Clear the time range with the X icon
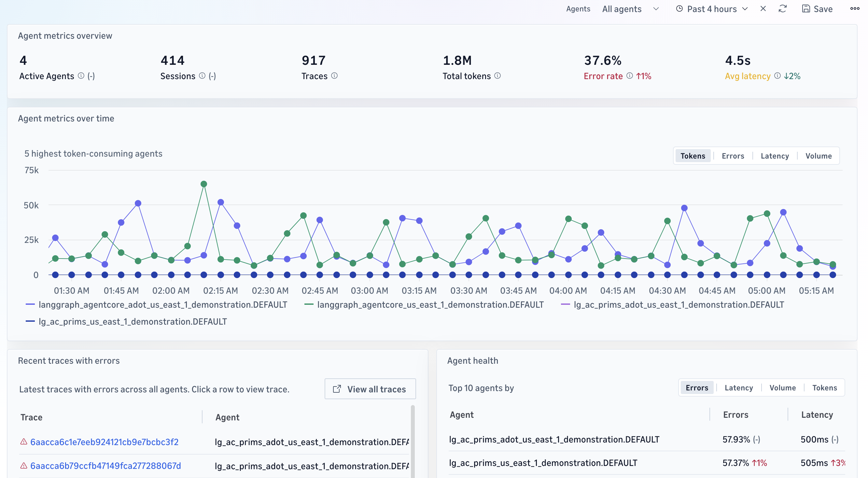 click(763, 9)
